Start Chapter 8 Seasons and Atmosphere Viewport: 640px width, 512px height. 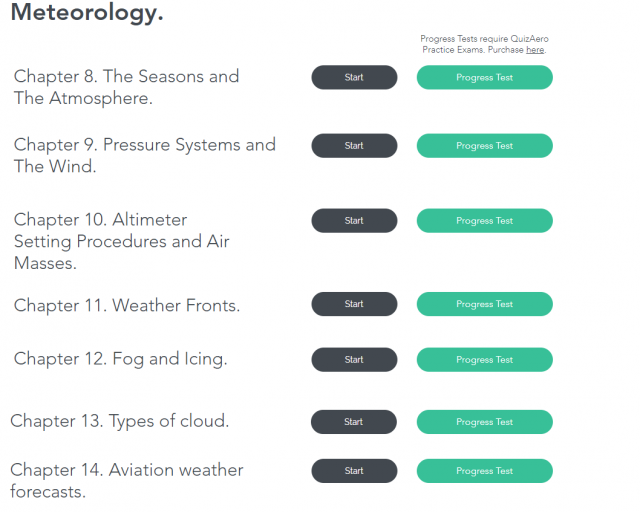coord(354,77)
